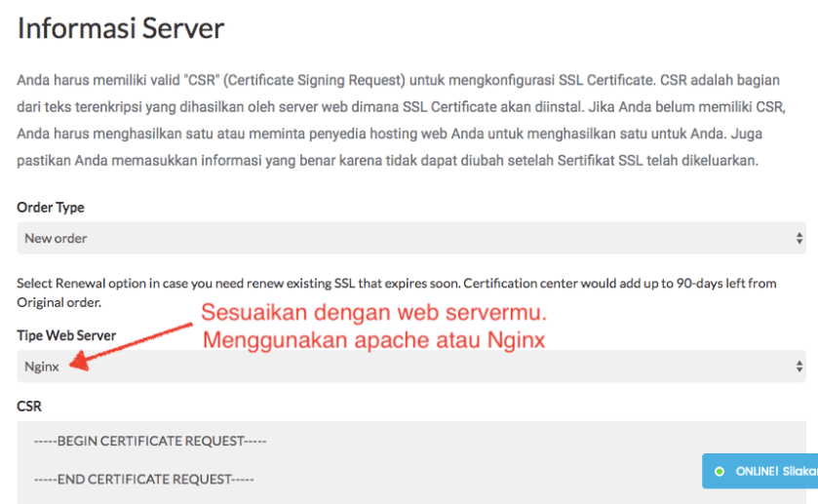Open the Order Type dropdown
The height and width of the screenshot is (504, 818).
411,239
